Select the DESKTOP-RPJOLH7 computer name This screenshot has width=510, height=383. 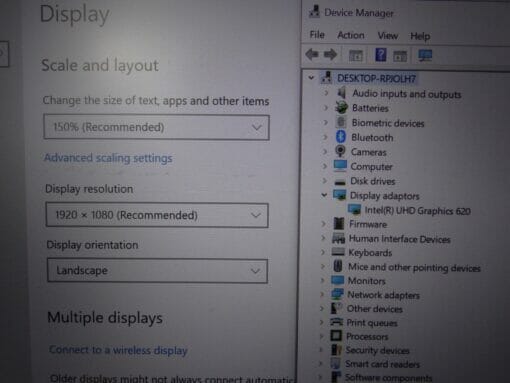pyautogui.click(x=376, y=78)
